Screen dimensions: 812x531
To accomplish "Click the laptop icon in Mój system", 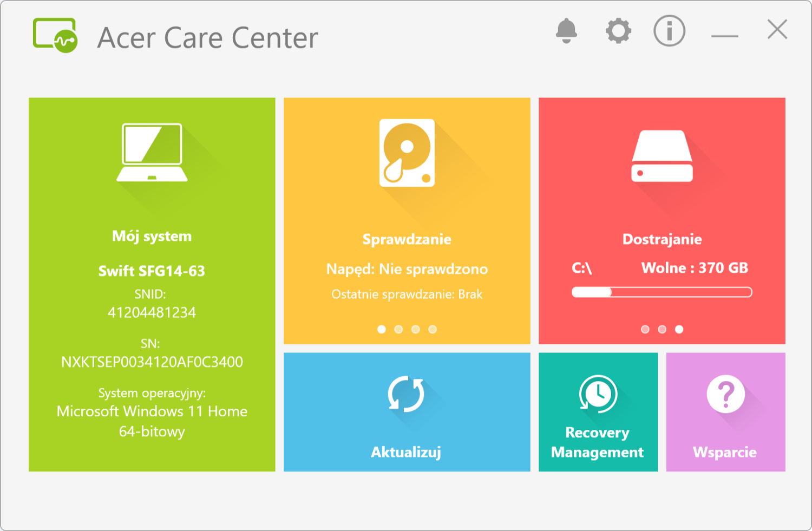I will pos(152,153).
